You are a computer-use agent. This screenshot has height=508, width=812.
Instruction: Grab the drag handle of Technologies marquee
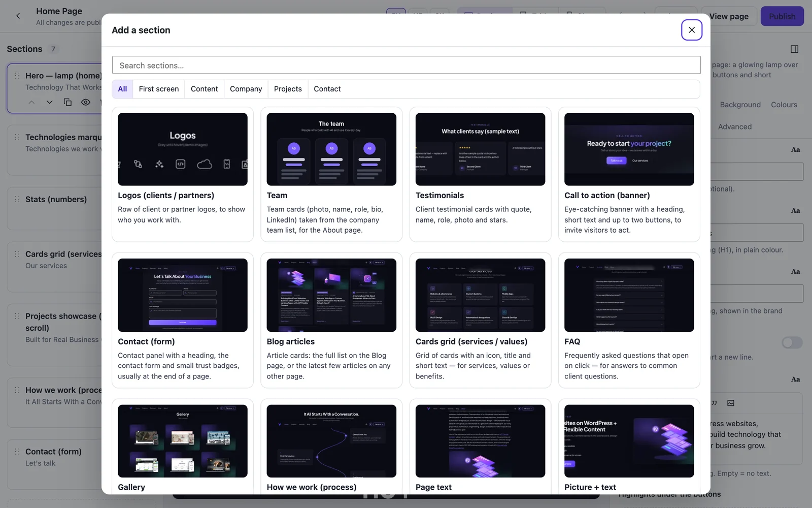pos(17,137)
